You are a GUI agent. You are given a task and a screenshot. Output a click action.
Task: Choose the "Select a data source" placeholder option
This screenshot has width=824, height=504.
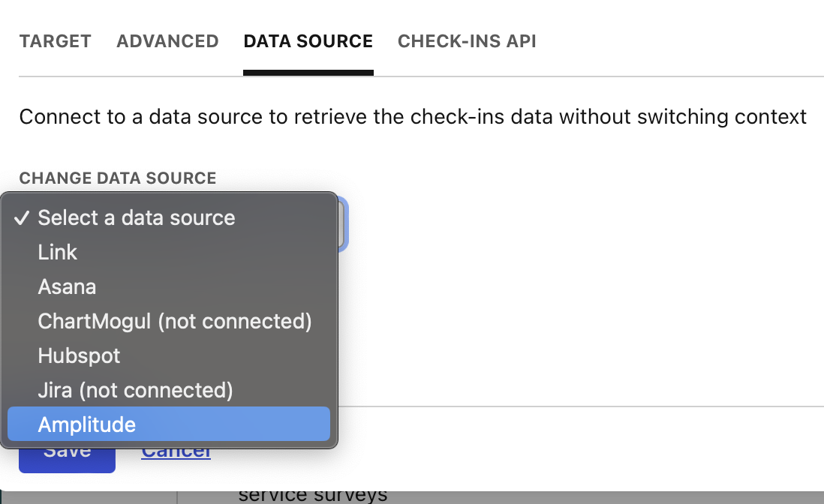[137, 218]
